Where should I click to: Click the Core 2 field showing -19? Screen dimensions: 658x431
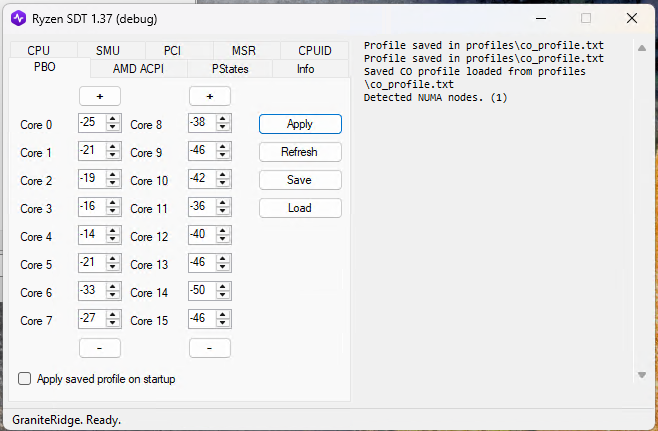[92, 179]
